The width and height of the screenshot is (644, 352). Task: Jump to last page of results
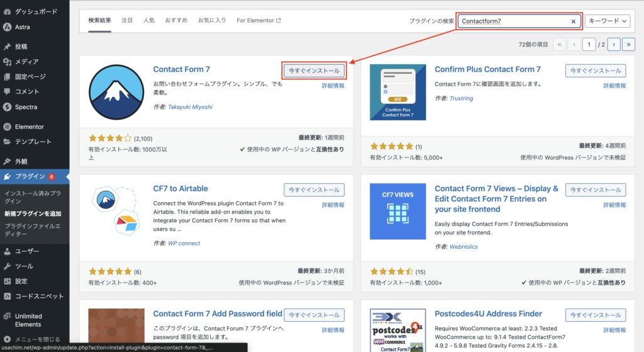[x=628, y=44]
